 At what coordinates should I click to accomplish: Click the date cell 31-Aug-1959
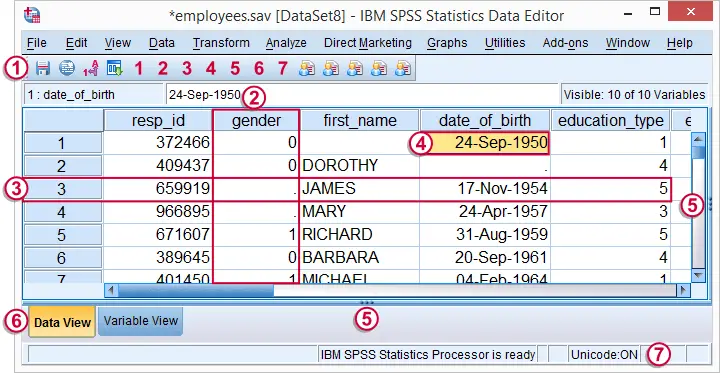(485, 235)
